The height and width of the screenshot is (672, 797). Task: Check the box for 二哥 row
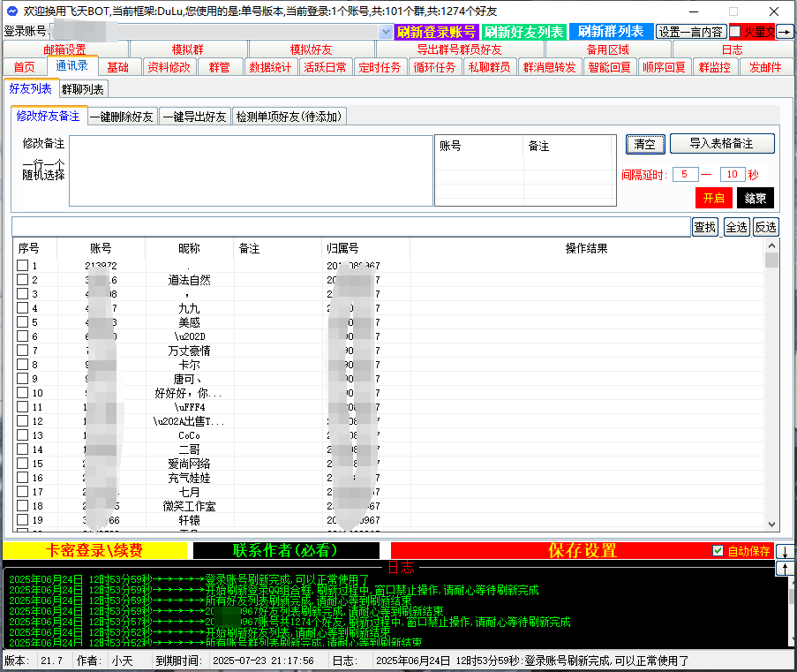point(22,449)
